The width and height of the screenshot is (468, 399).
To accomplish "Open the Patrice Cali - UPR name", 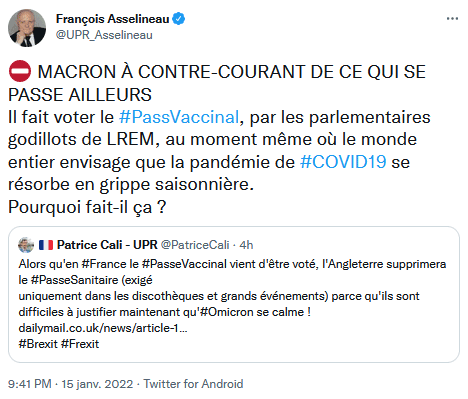I will [x=107, y=245].
